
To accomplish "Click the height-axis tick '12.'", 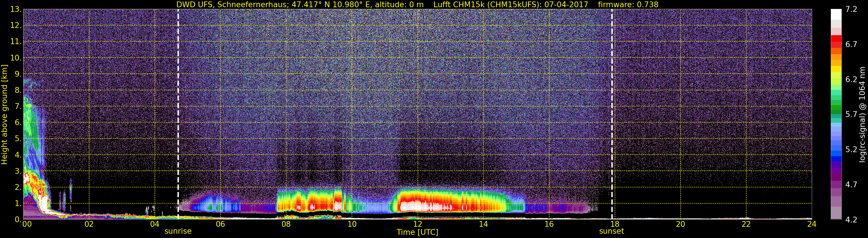I will pos(16,26).
